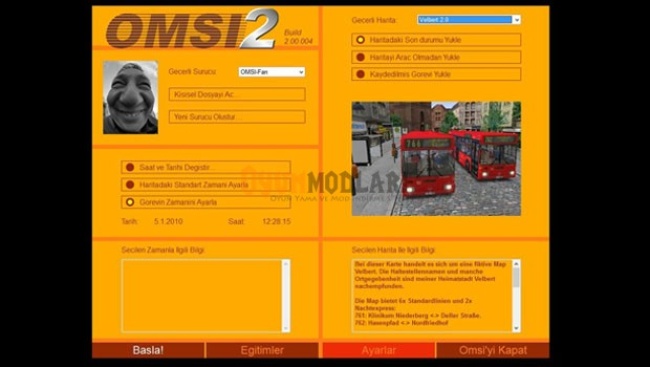Click 'Yeni Surucu Olustur' button
This screenshot has width=650, height=367.
click(237, 117)
